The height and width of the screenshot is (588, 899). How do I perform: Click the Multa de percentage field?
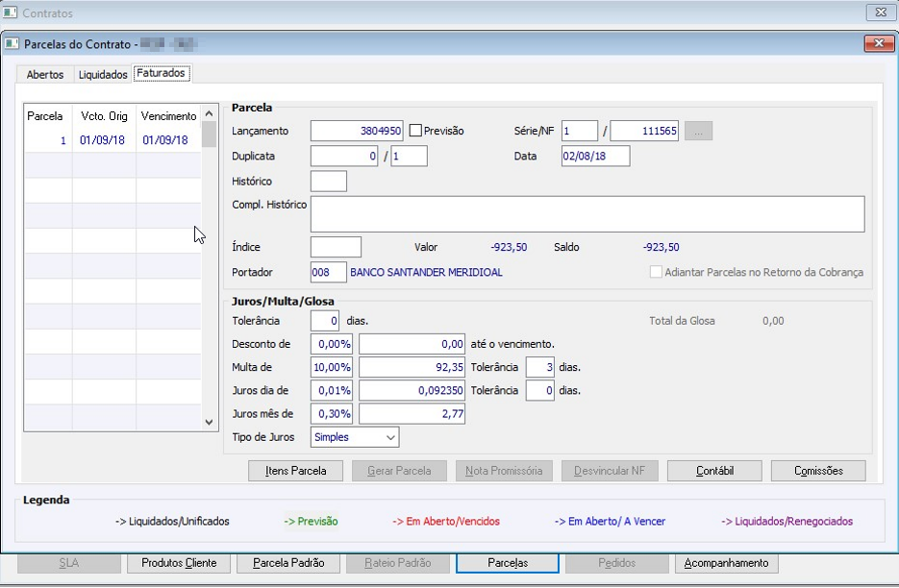point(332,367)
